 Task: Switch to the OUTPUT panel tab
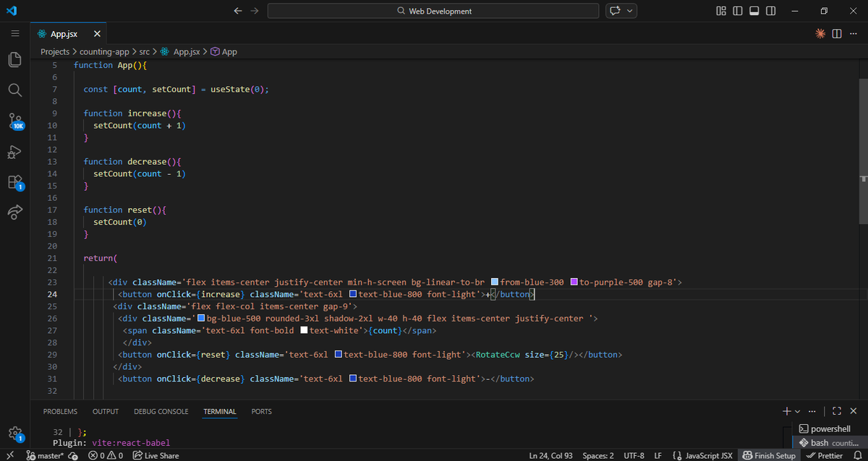(x=106, y=411)
